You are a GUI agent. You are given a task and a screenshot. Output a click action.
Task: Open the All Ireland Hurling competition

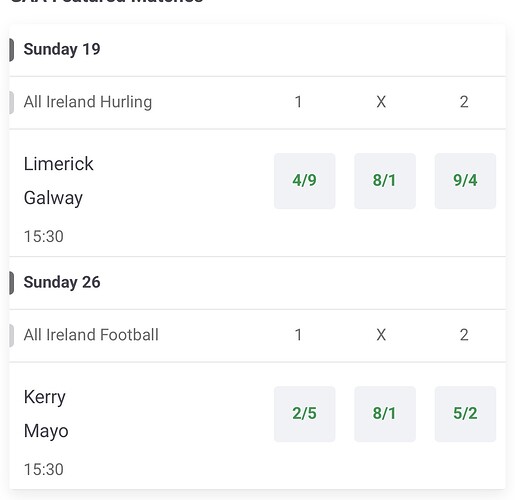[x=88, y=102]
